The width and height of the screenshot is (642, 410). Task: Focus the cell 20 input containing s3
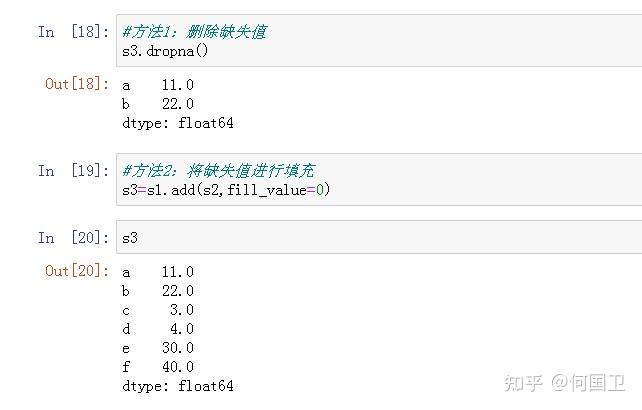pos(380,238)
